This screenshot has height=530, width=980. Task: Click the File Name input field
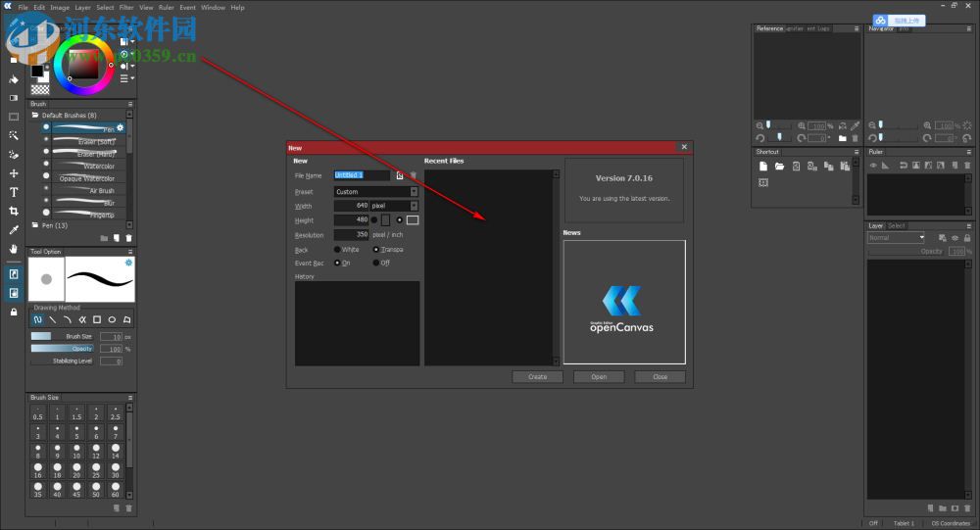point(362,175)
